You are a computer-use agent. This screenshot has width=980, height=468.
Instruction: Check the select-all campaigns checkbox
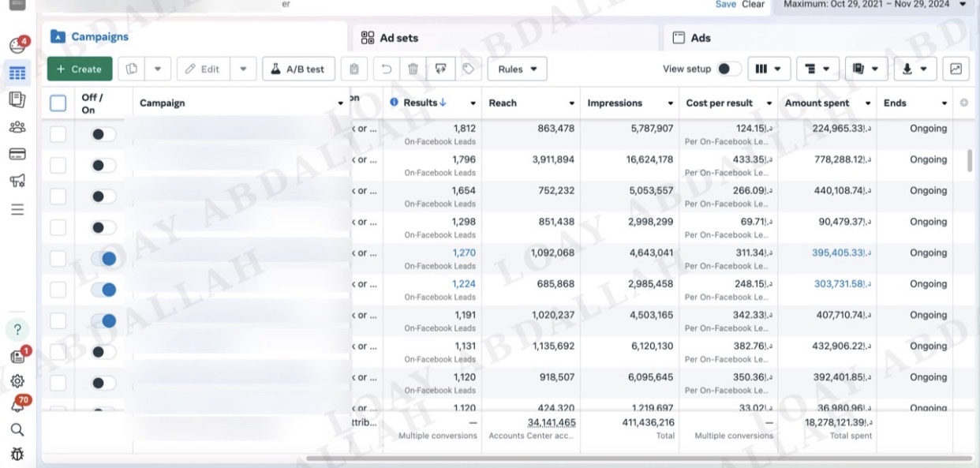pos(58,103)
